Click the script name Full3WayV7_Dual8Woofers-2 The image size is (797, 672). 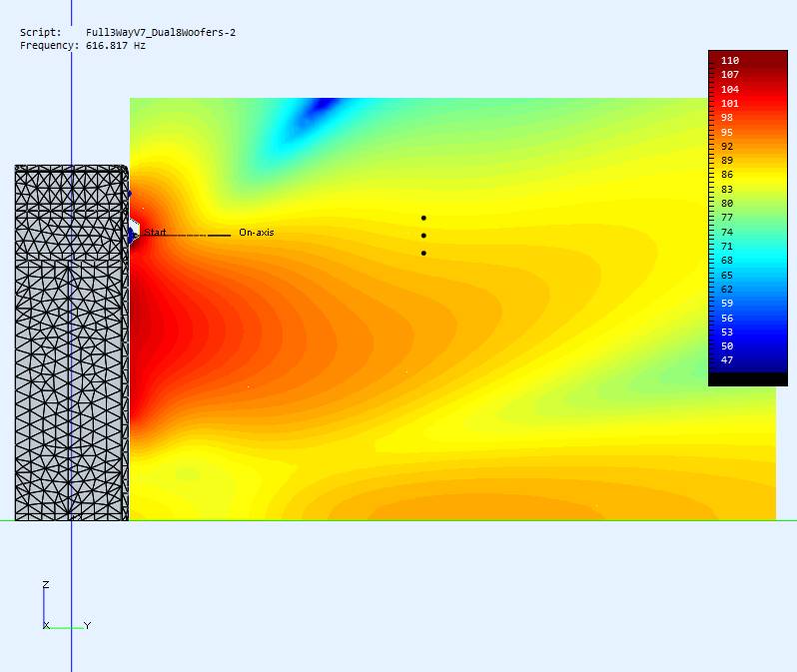pos(161,33)
